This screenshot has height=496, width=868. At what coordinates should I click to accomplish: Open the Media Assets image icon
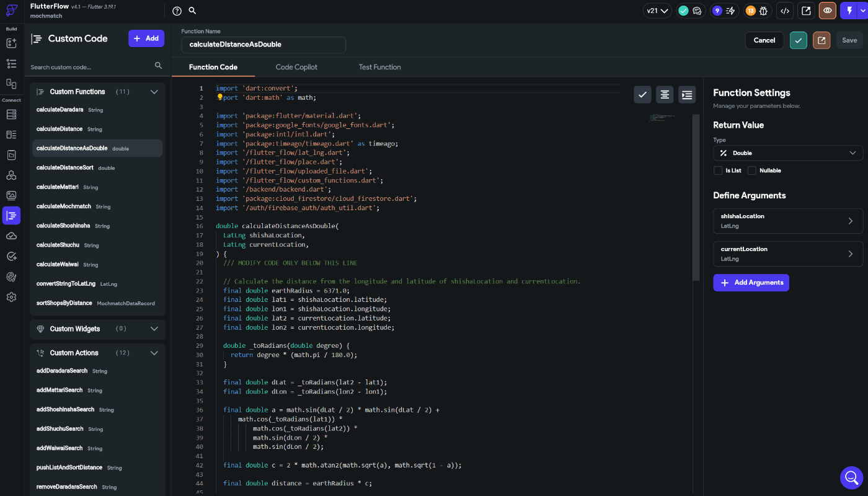click(x=11, y=195)
